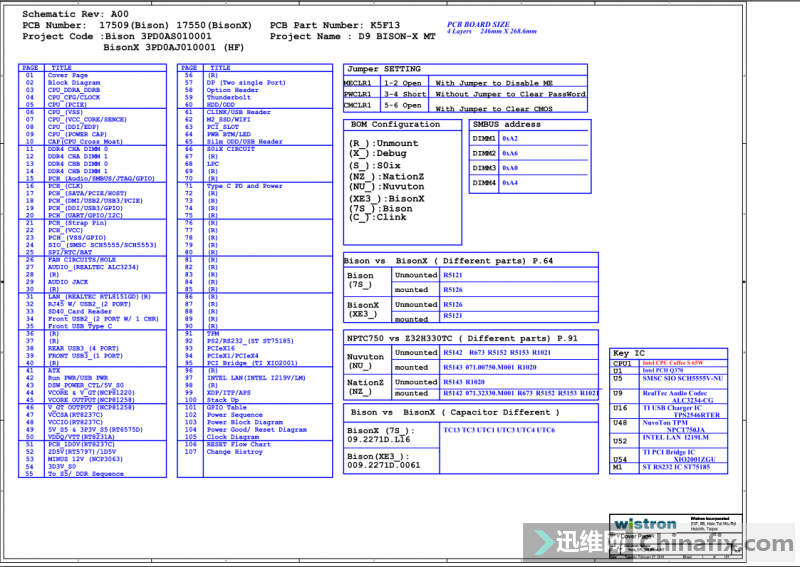Click the "Schematic Rev: A00" header text
This screenshot has width=800, height=567.
[76, 14]
